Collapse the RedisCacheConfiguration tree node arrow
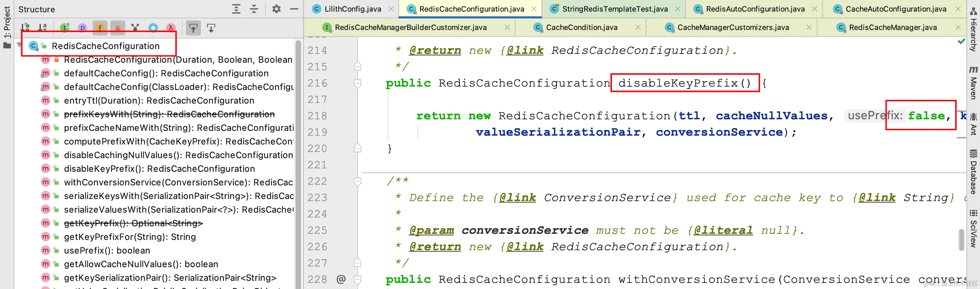The height and width of the screenshot is (289, 980). pyautogui.click(x=19, y=45)
